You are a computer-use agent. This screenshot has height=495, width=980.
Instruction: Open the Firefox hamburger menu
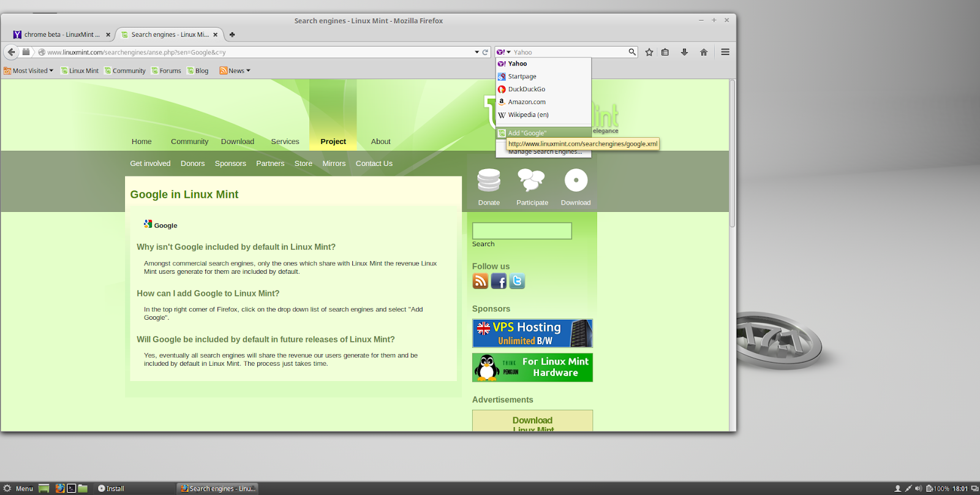[x=725, y=52]
